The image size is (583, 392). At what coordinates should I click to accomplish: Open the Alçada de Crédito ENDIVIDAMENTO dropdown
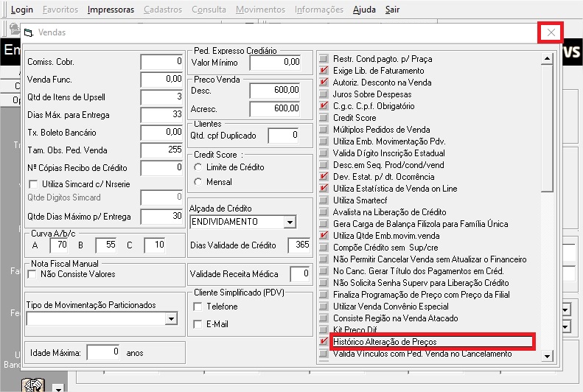pyautogui.click(x=290, y=223)
